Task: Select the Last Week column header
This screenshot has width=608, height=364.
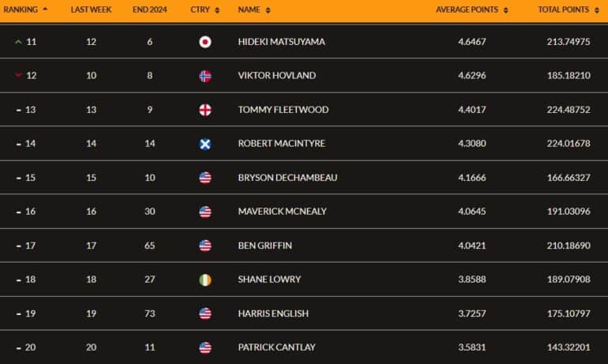Action: (x=91, y=9)
